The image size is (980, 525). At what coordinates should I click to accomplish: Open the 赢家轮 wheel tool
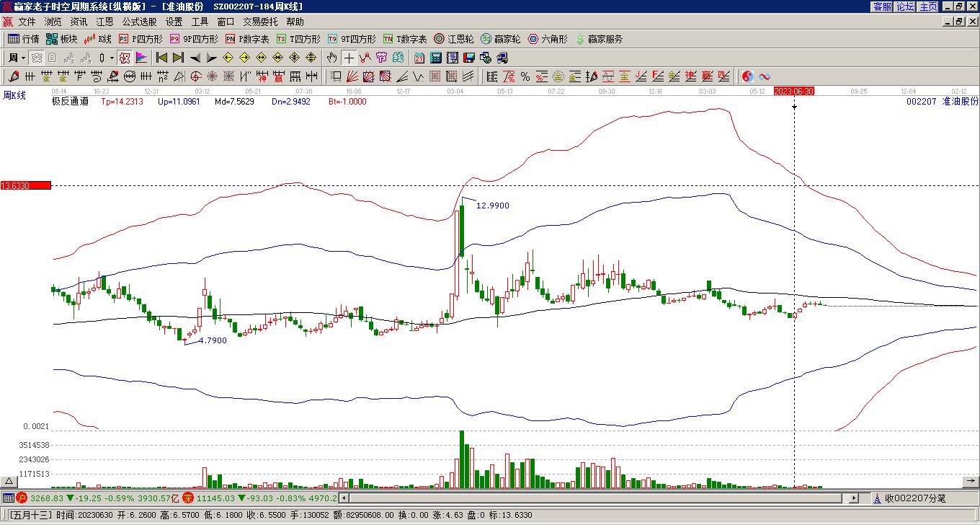tap(501, 39)
